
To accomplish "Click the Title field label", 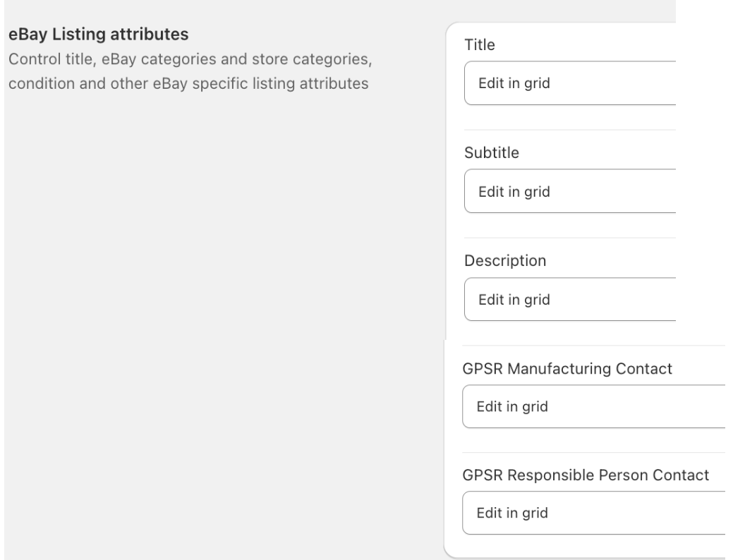I will coord(480,44).
